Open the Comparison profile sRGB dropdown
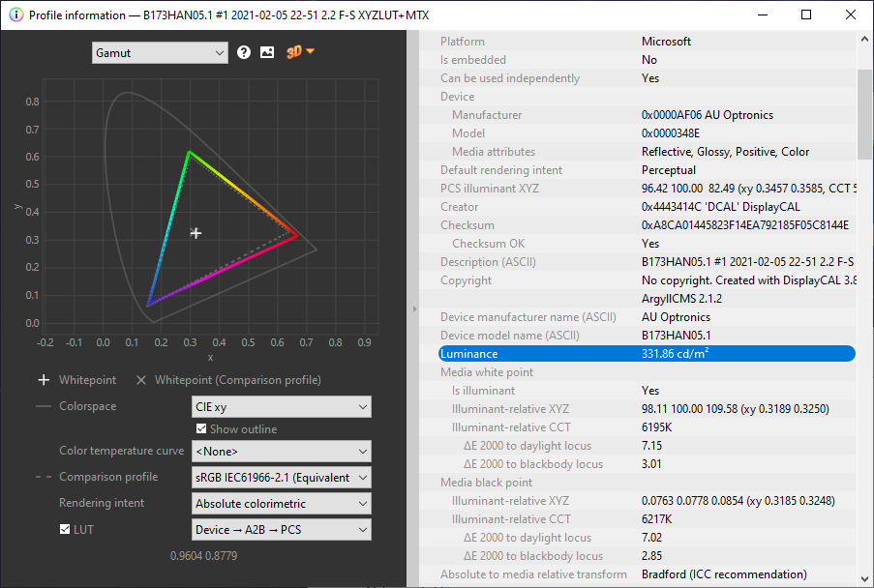 coord(282,478)
